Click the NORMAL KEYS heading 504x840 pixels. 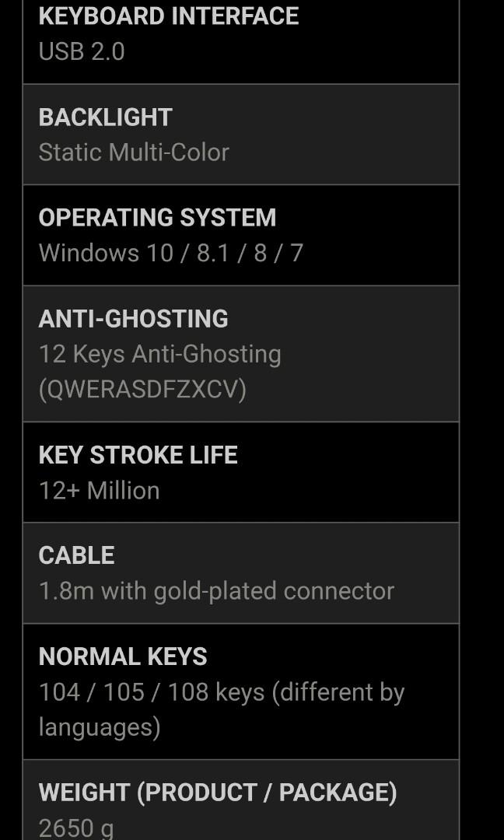point(123,656)
